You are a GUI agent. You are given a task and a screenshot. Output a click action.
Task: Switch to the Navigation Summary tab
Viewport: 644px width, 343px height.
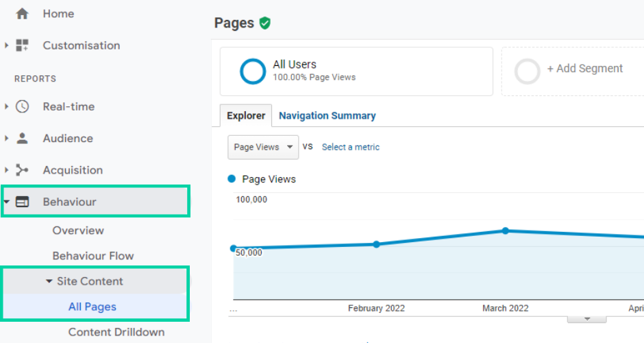pos(327,115)
